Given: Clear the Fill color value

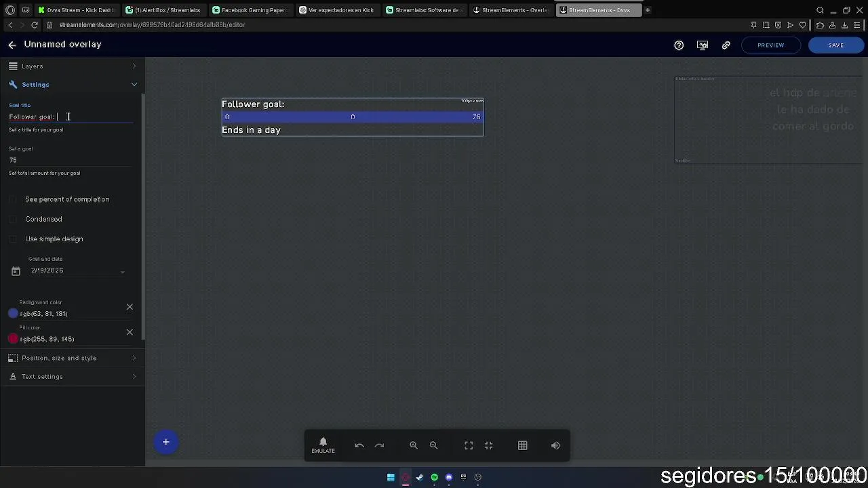Looking at the screenshot, I should (x=130, y=332).
